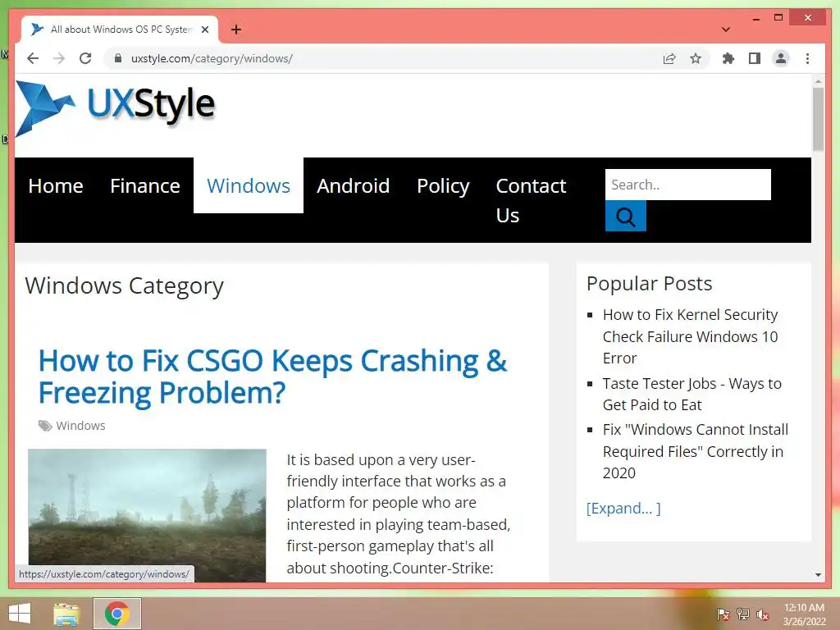Viewport: 840px width, 630px height.
Task: Click the Search.. input field
Action: point(688,185)
